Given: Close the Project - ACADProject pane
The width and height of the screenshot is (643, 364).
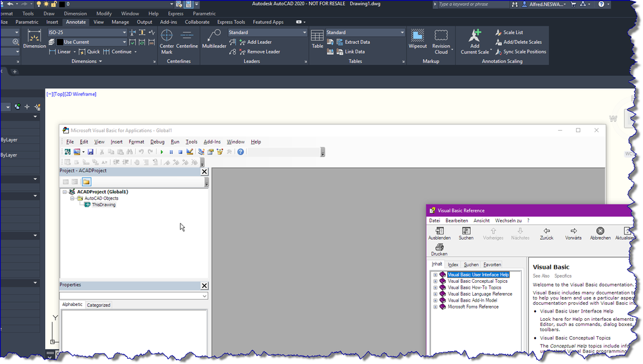Looking at the screenshot, I should pyautogui.click(x=204, y=171).
